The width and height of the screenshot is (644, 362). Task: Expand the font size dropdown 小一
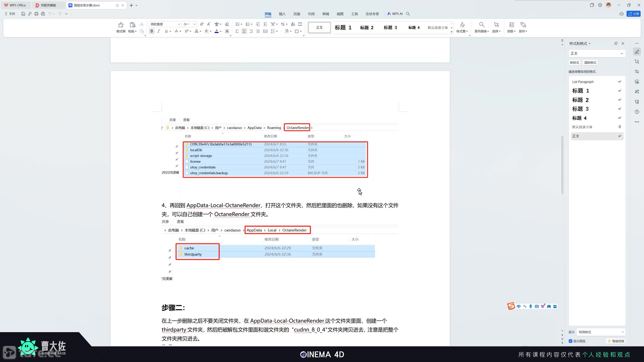(x=194, y=24)
